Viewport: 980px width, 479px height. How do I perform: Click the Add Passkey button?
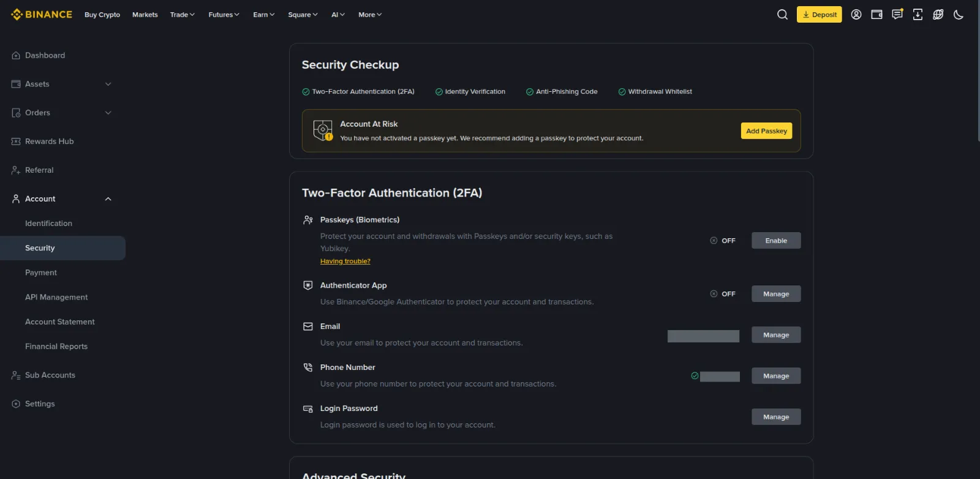766,131
